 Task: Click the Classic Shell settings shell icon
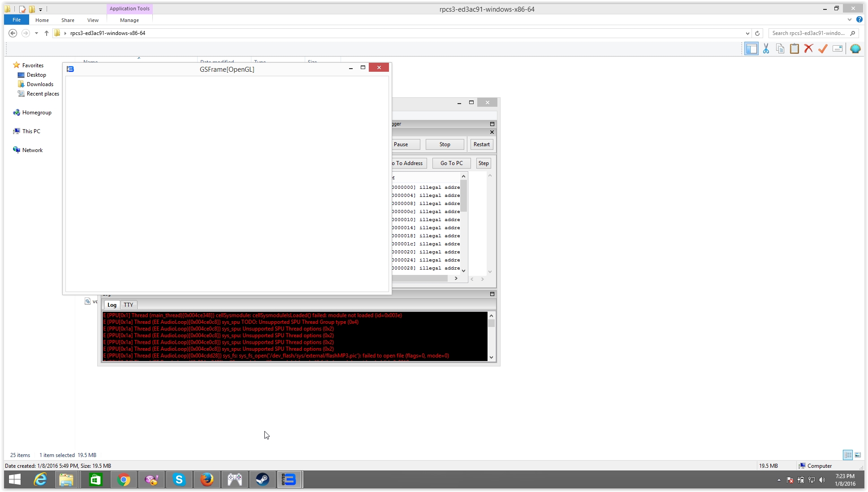tap(855, 49)
